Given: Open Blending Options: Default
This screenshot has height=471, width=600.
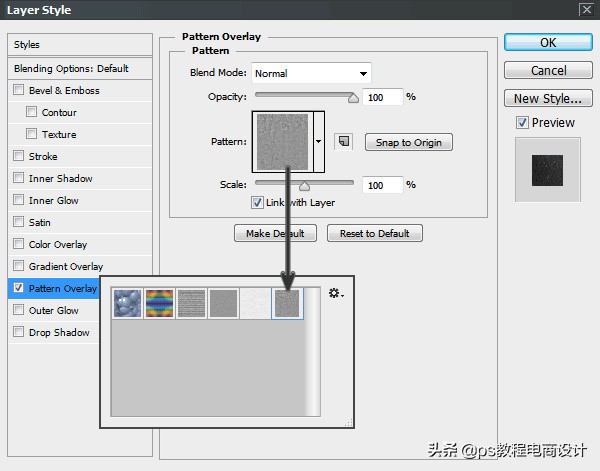Looking at the screenshot, I should pyautogui.click(x=80, y=69).
